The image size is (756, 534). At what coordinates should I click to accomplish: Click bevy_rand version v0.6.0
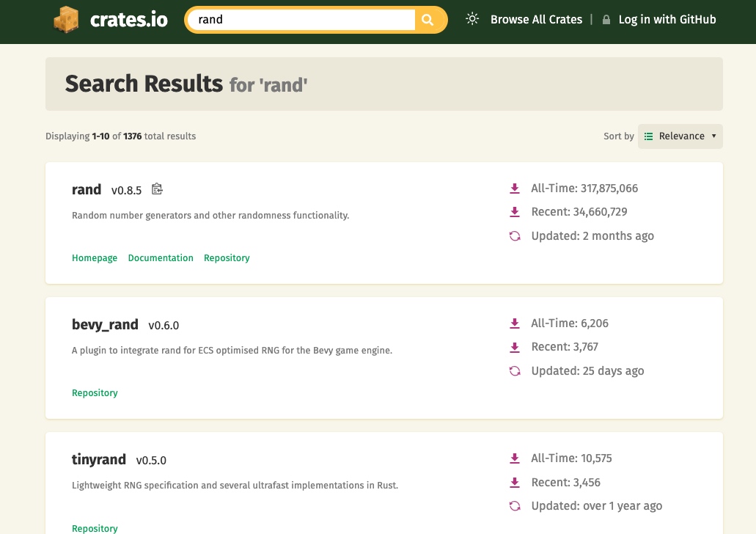point(164,326)
